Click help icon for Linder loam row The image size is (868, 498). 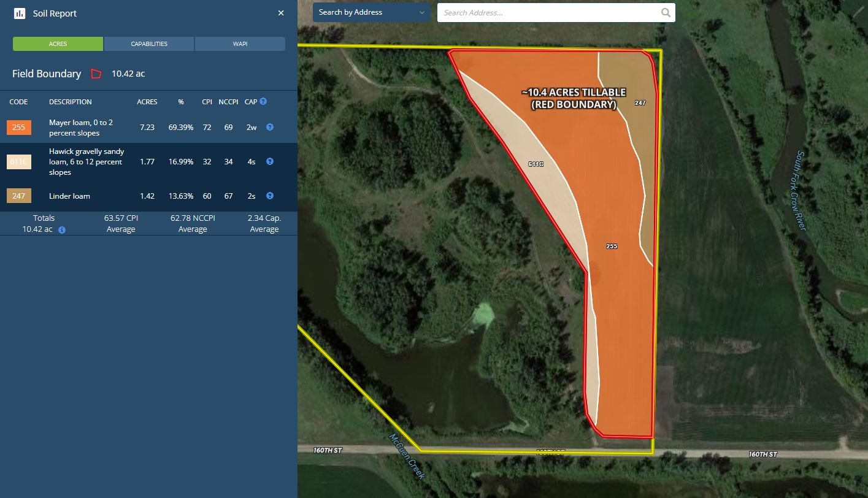point(269,196)
